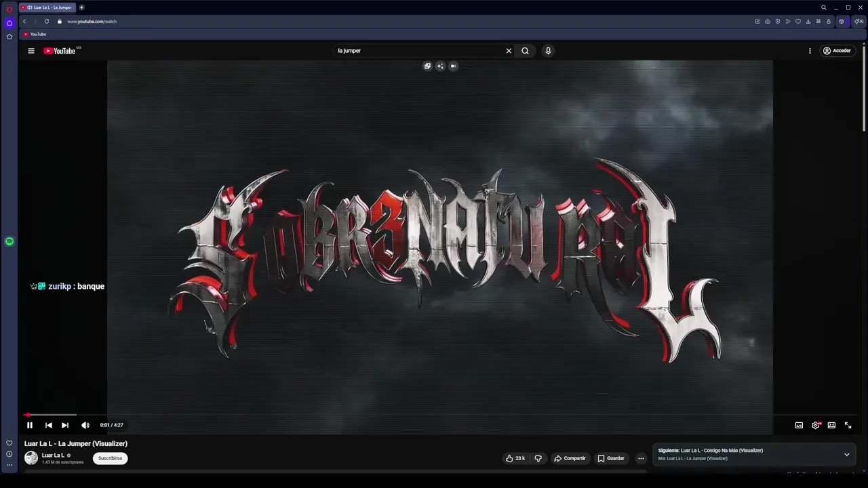Mute the video volume
The height and width of the screenshot is (488, 868).
[x=85, y=425]
